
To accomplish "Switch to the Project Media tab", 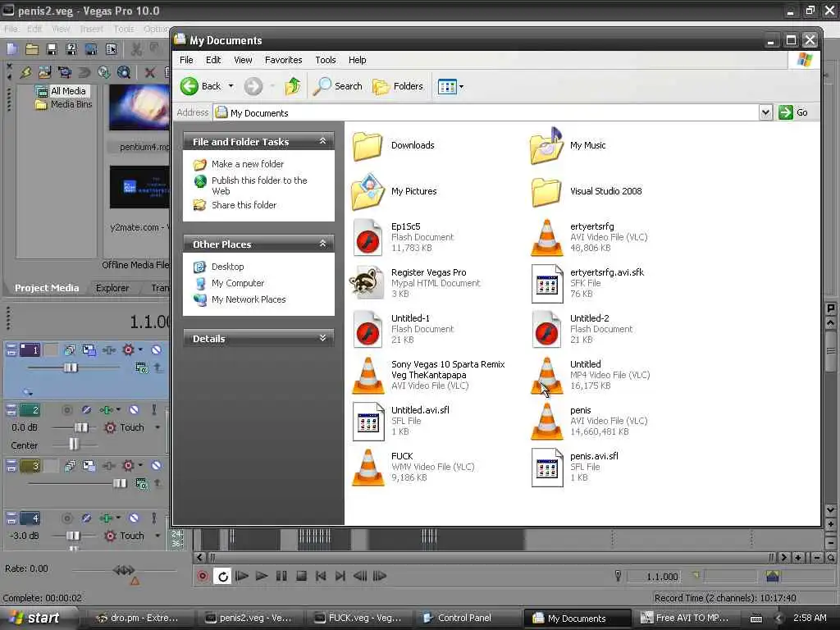I will [47, 288].
